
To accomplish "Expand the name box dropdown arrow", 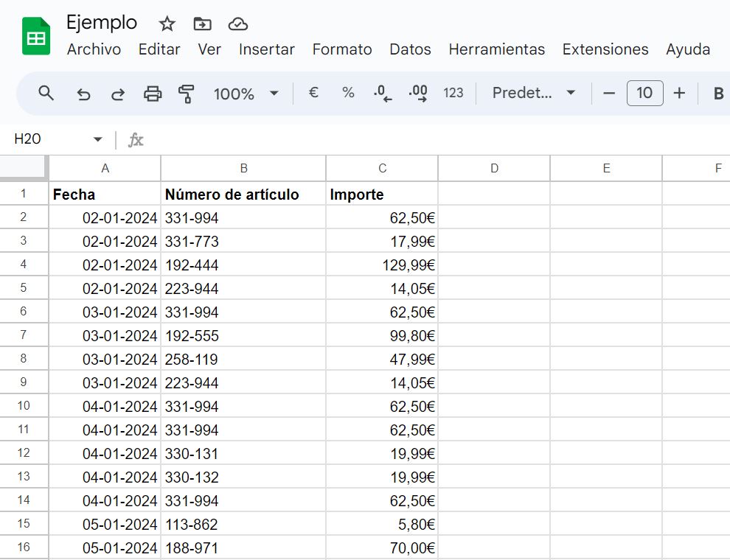I will [97, 139].
